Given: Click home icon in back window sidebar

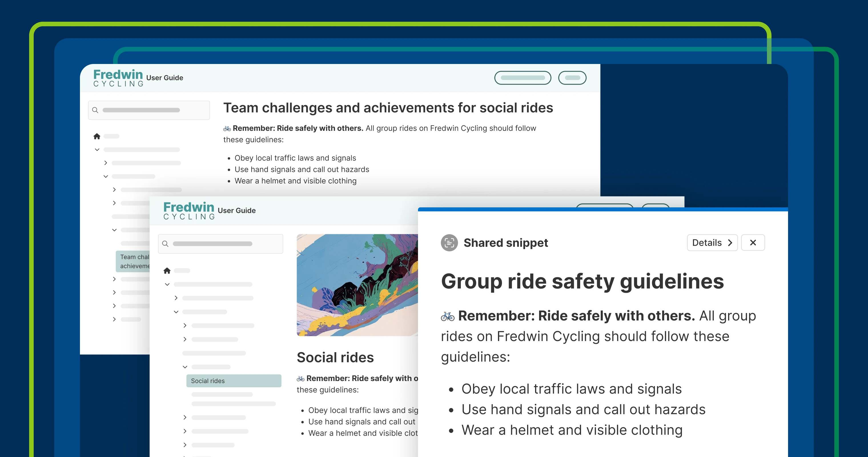Looking at the screenshot, I should tap(97, 136).
